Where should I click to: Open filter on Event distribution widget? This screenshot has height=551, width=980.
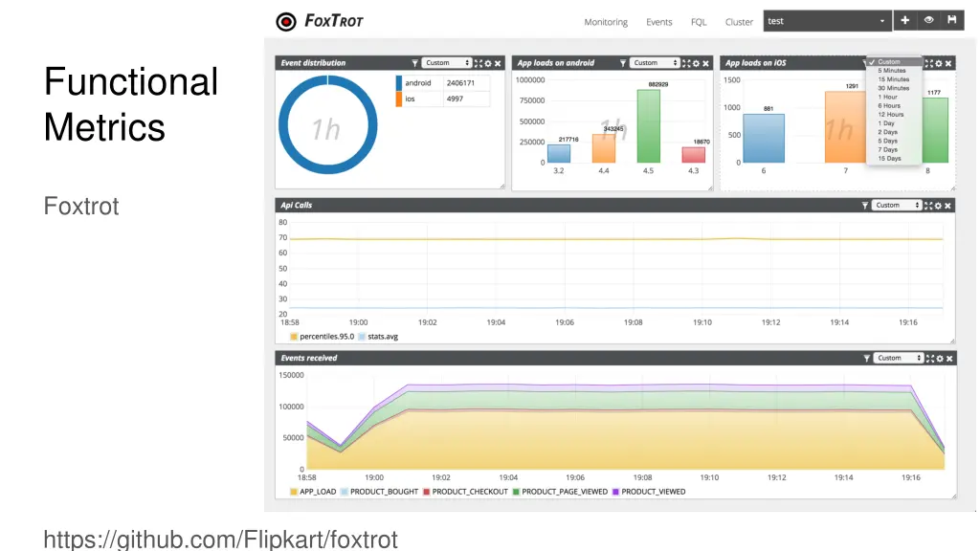pos(414,63)
